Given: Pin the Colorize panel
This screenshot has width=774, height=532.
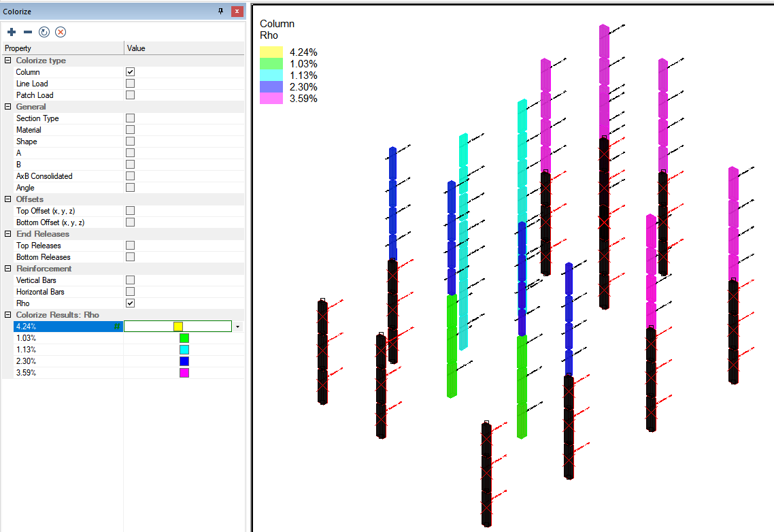Looking at the screenshot, I should pos(220,12).
